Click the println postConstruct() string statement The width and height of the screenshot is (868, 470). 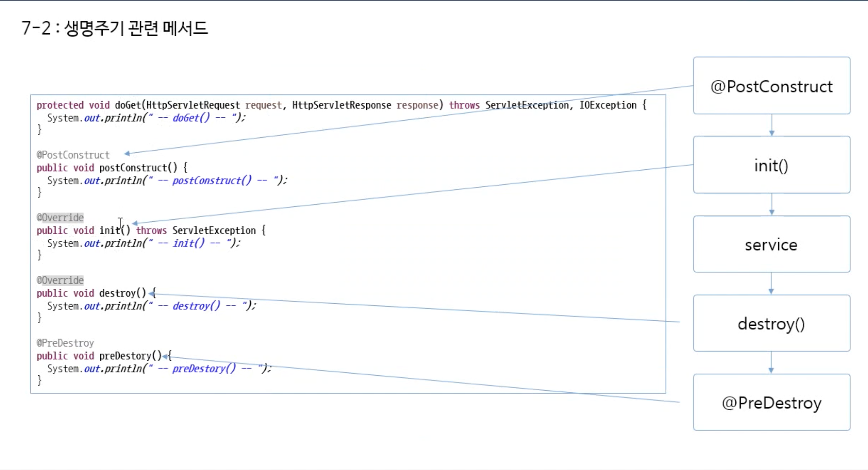click(167, 180)
